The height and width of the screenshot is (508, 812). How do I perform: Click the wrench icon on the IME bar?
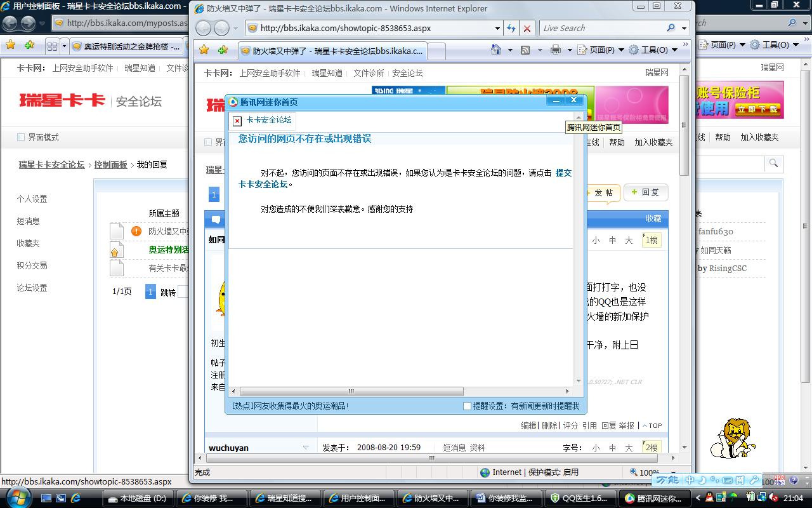[754, 481]
